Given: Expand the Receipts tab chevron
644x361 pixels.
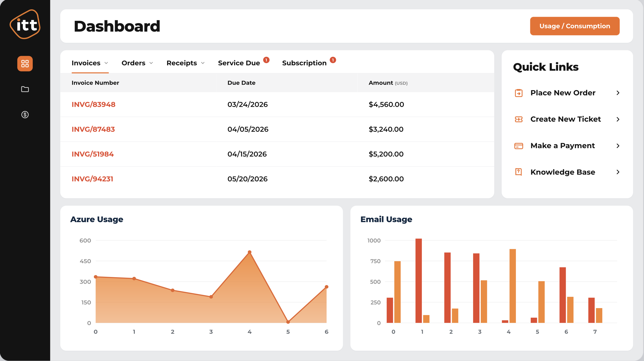Looking at the screenshot, I should [203, 63].
